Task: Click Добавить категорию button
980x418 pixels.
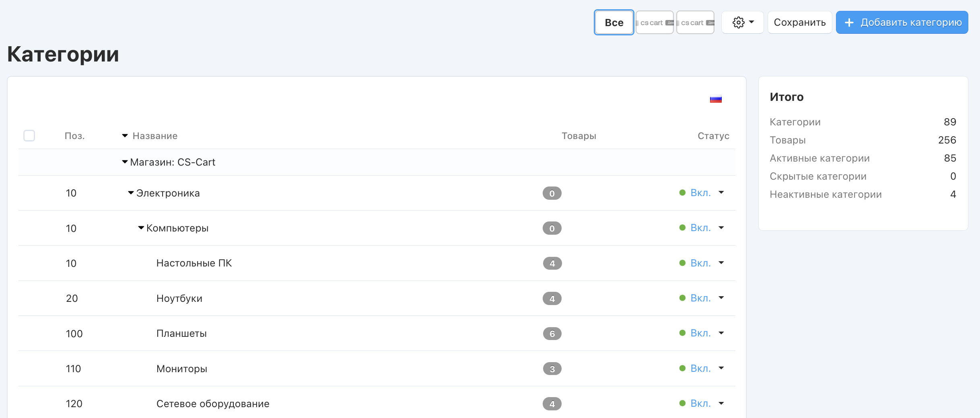Action: coord(902,23)
